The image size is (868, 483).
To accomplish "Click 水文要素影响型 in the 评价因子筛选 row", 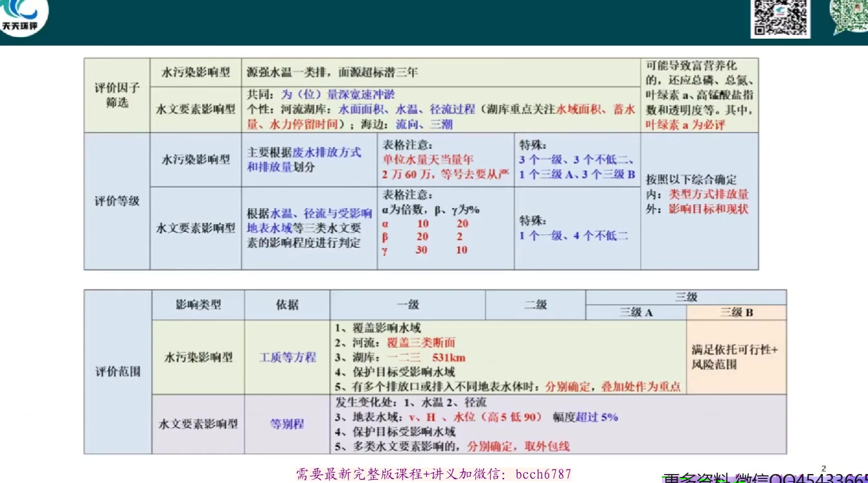I will point(196,109).
